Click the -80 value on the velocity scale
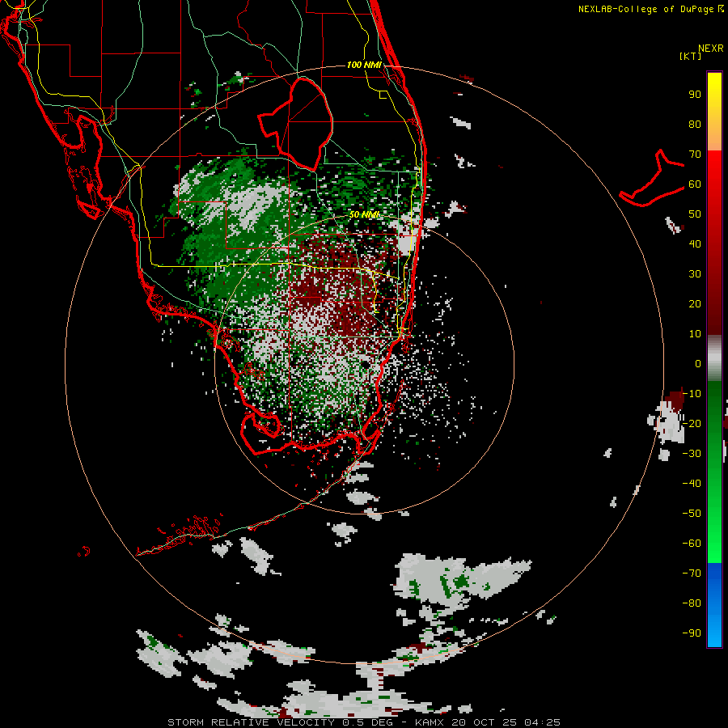 pos(692,603)
